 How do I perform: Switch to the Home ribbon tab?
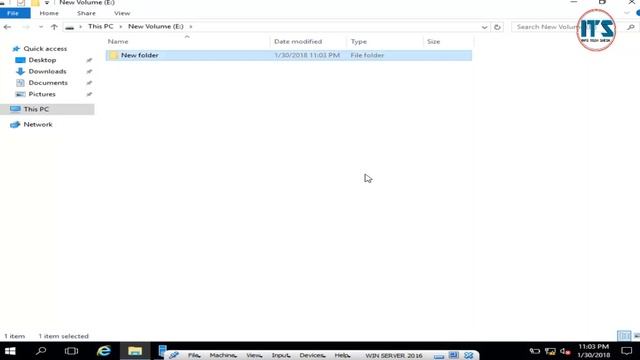tap(49, 13)
